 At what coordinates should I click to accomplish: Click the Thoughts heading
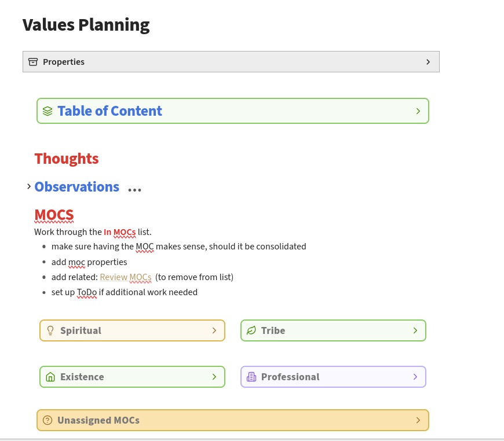(x=67, y=159)
